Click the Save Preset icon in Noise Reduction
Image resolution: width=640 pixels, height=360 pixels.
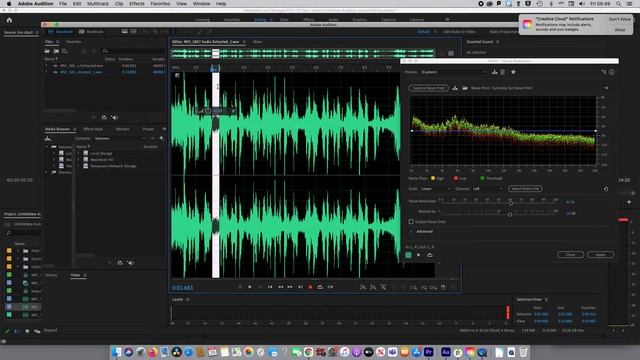click(494, 72)
